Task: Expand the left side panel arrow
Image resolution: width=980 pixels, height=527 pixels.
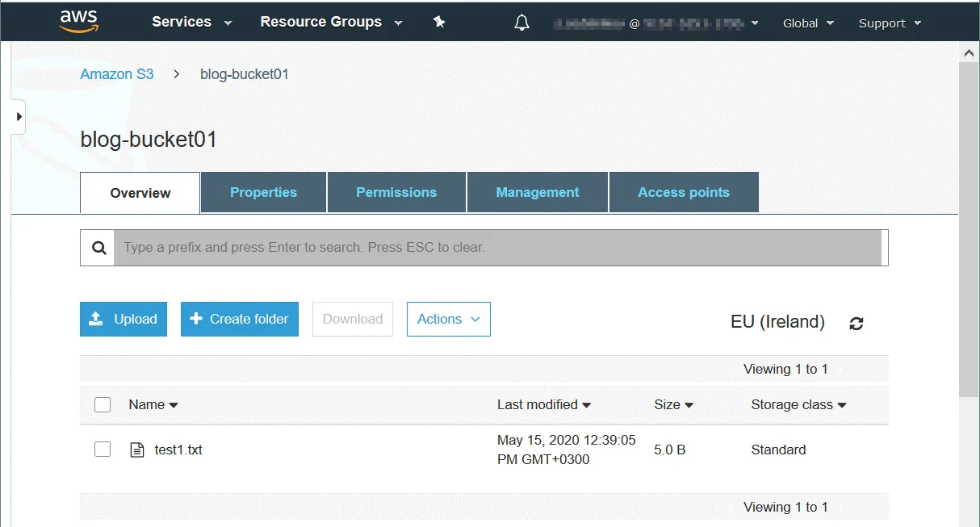Action: coord(19,117)
